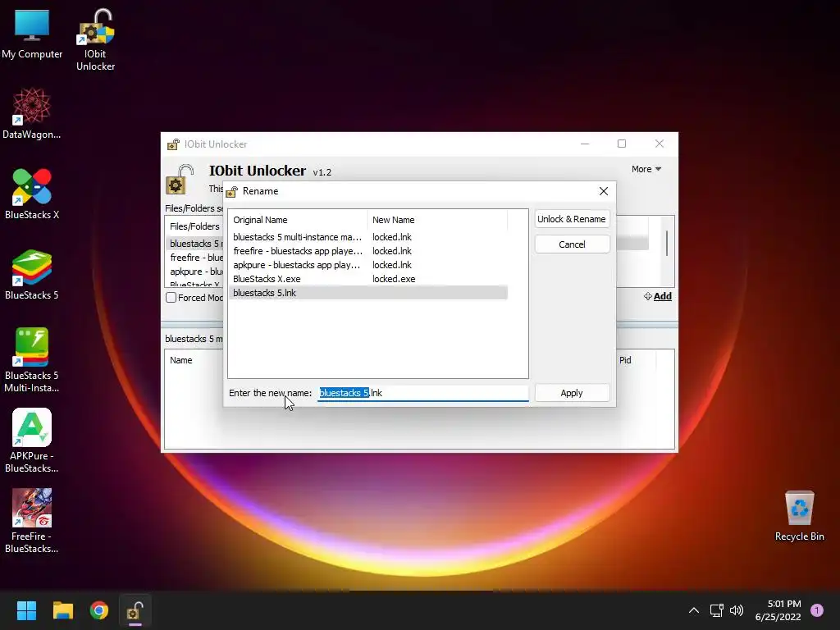
Task: Open volume control tray icon
Action: point(737,610)
